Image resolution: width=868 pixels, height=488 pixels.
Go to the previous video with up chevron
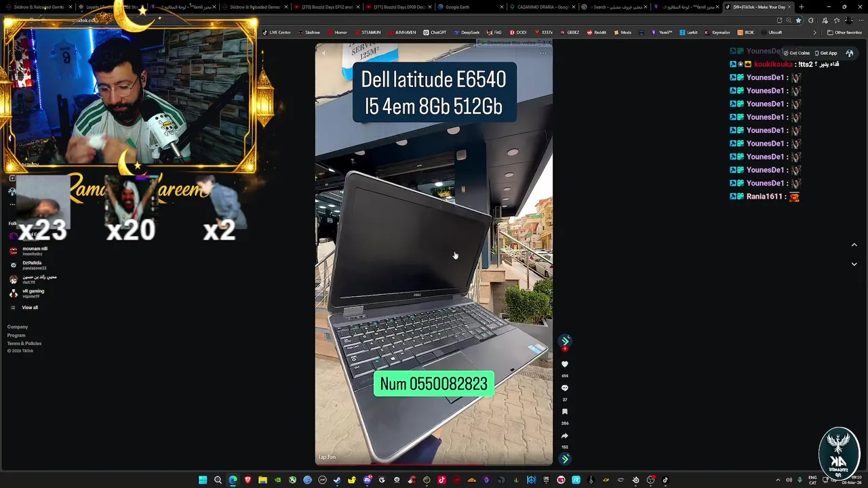854,245
